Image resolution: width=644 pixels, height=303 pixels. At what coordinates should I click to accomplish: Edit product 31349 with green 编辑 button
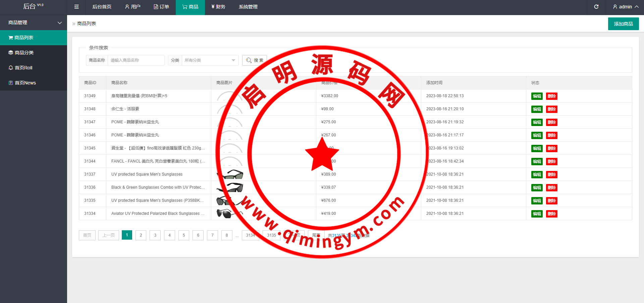[x=537, y=96]
